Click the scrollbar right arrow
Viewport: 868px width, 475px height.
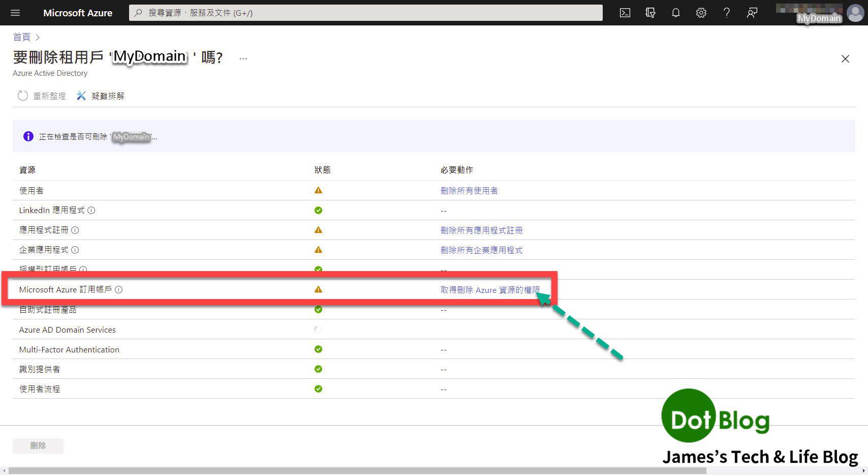pyautogui.click(x=864, y=471)
